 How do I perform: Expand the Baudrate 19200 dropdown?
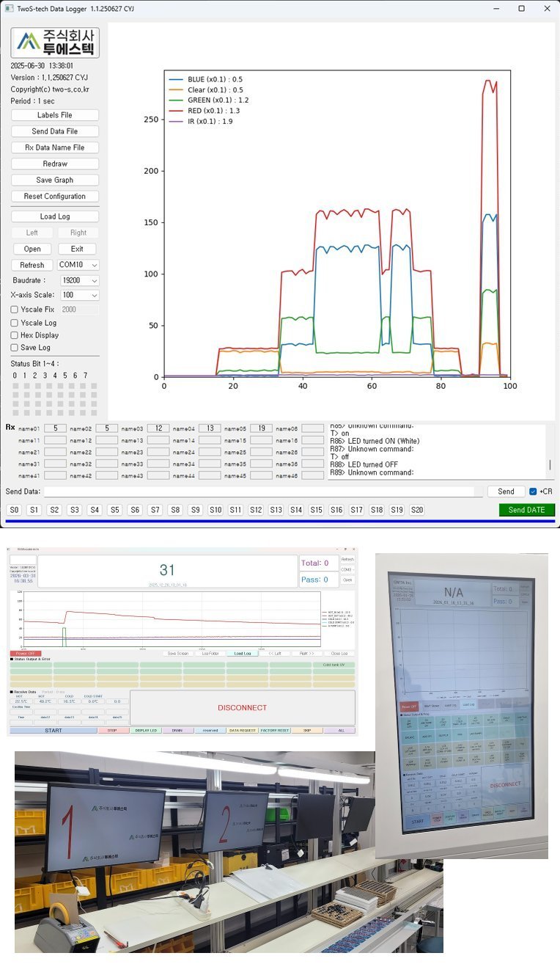(x=78, y=280)
